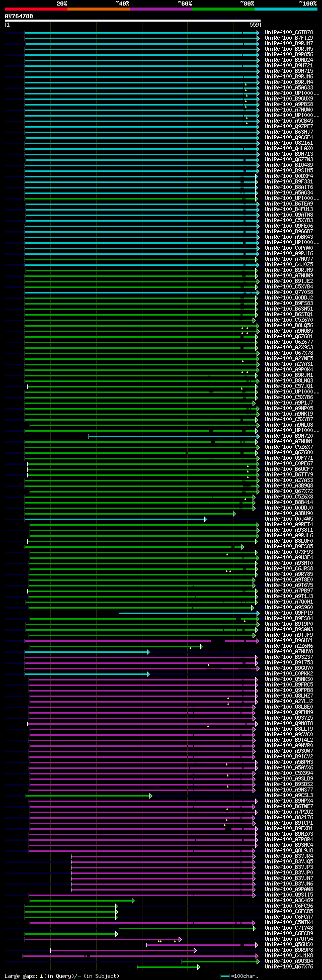Click hit label UniRef100_Q9ATN8
This screenshot has width=322, height=980.
click(x=289, y=215)
